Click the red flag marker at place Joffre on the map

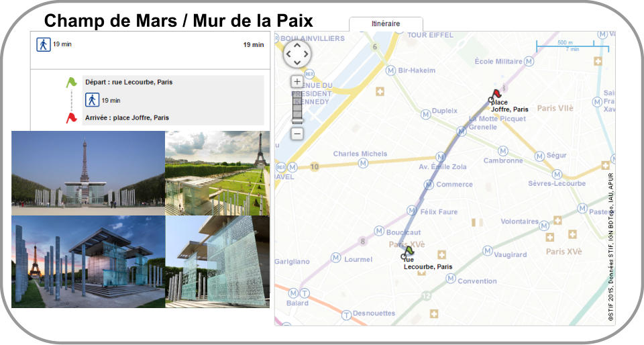coord(495,95)
